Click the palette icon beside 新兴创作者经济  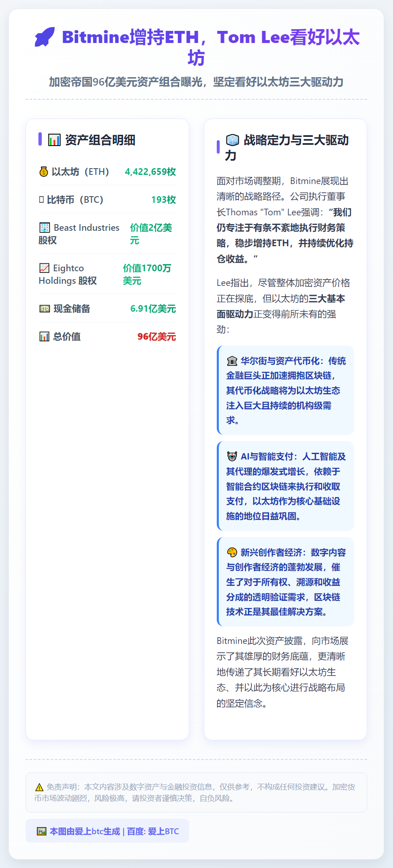tap(232, 553)
